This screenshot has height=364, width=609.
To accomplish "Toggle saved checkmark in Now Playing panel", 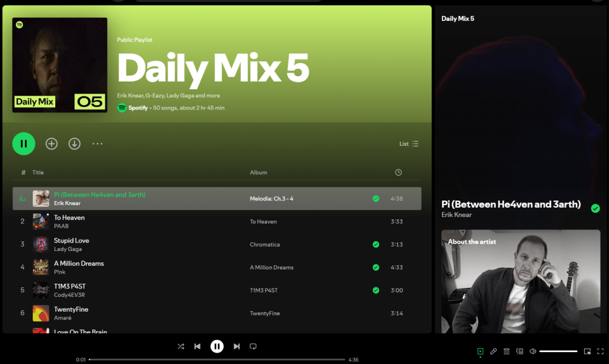I will (595, 209).
